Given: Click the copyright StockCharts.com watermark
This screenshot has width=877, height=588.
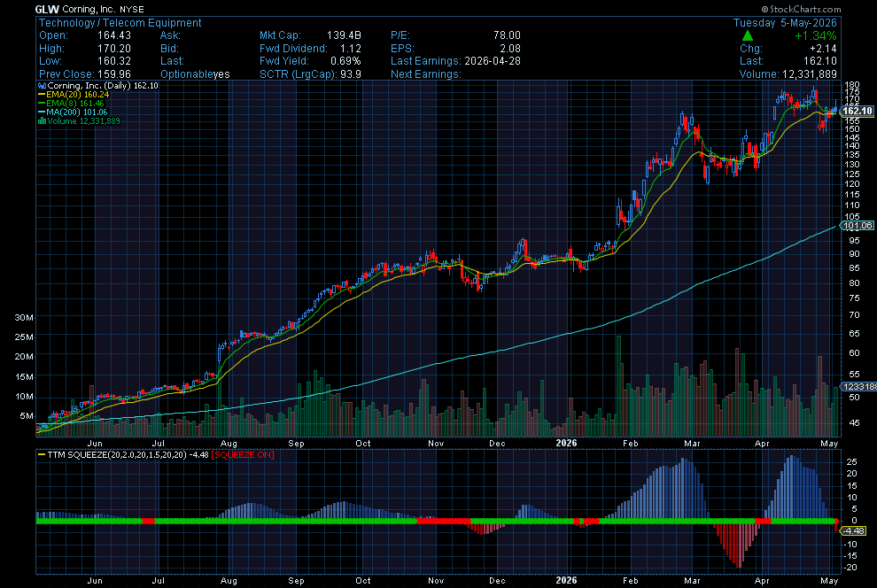Looking at the screenshot, I should 801,9.
